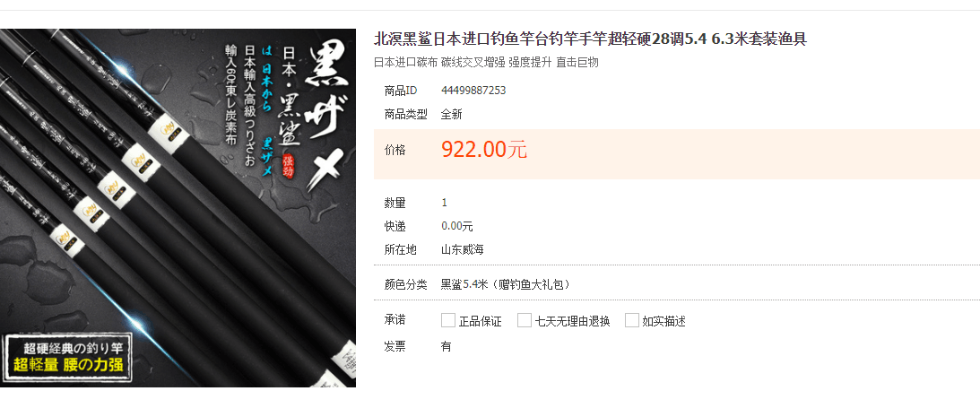Click the 发票 value 有
This screenshot has width=980, height=417.
pos(447,346)
